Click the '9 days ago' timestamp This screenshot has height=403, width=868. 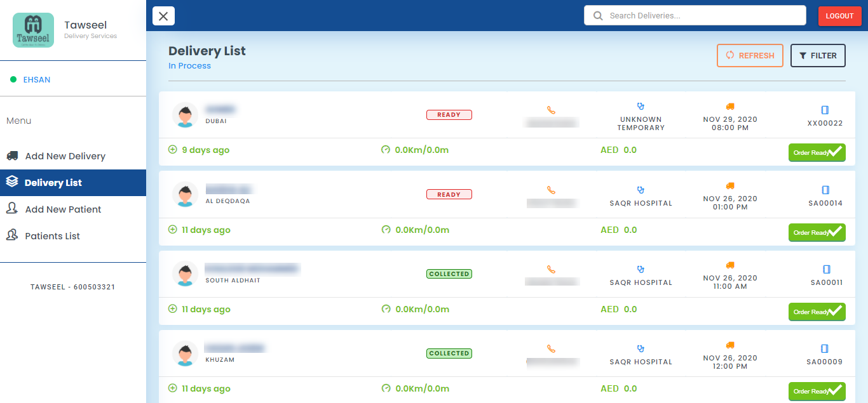click(x=205, y=150)
